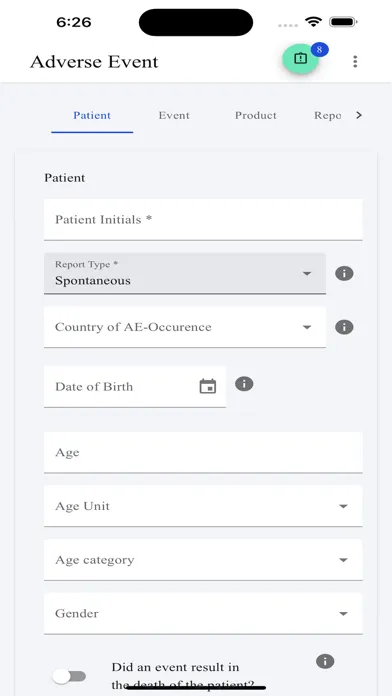Show info for Date of Birth
This screenshot has width=392, height=696.
click(244, 384)
